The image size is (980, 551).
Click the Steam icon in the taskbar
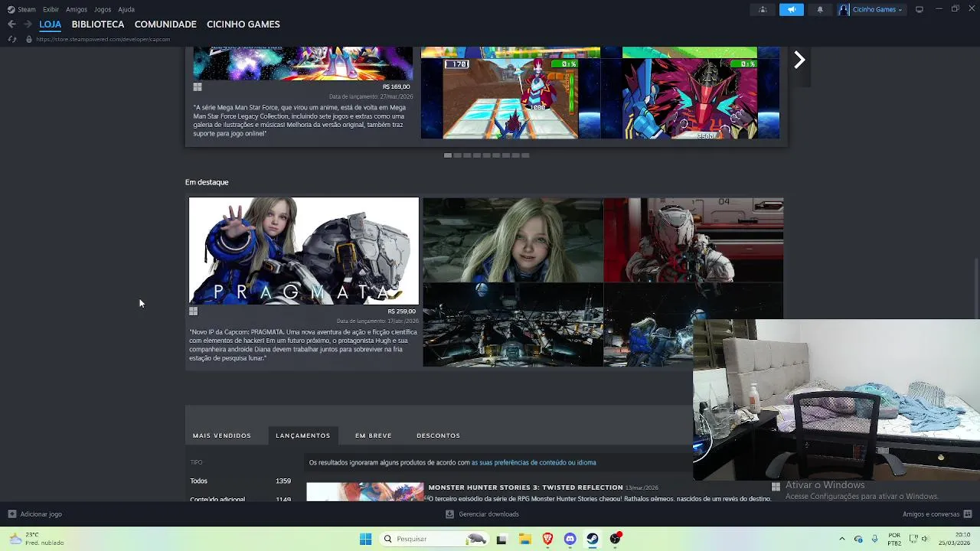click(593, 539)
